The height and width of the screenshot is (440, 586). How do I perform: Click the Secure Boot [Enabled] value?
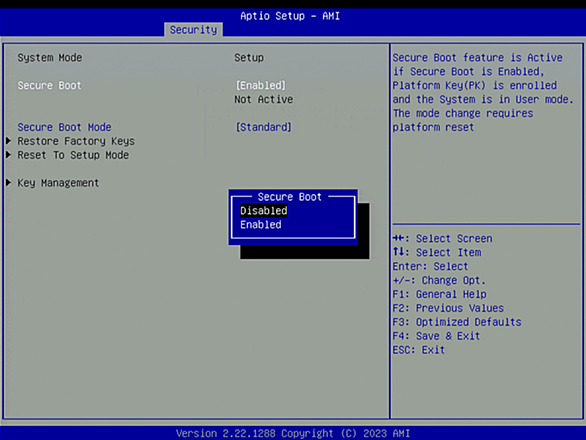[260, 86]
